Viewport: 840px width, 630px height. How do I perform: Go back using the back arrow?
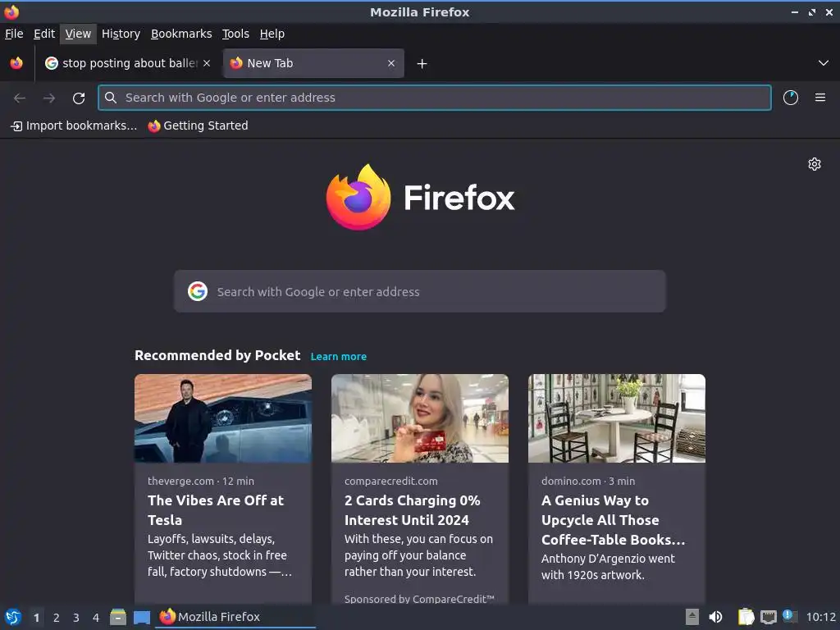[20, 98]
